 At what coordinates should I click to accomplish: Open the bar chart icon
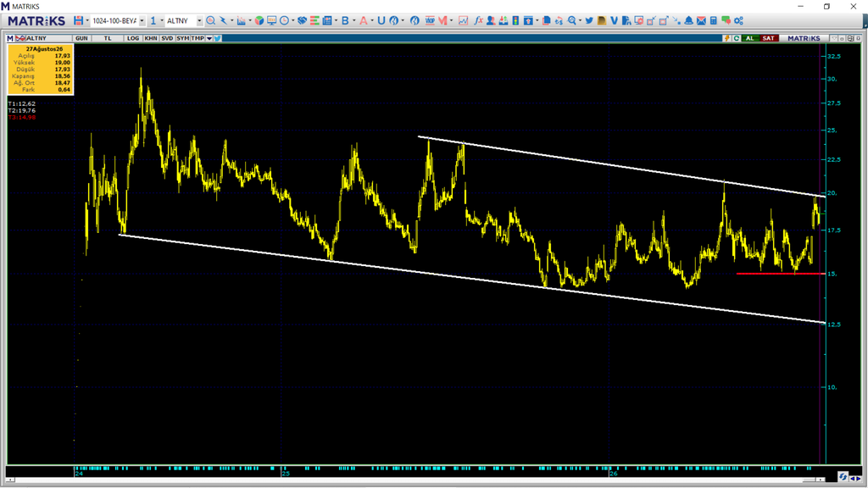coord(241,20)
